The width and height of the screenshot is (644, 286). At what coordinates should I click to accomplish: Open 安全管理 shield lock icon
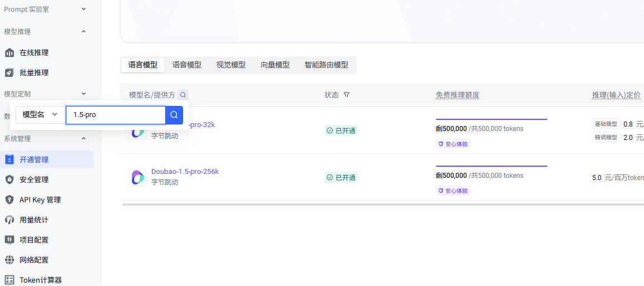tap(9, 180)
